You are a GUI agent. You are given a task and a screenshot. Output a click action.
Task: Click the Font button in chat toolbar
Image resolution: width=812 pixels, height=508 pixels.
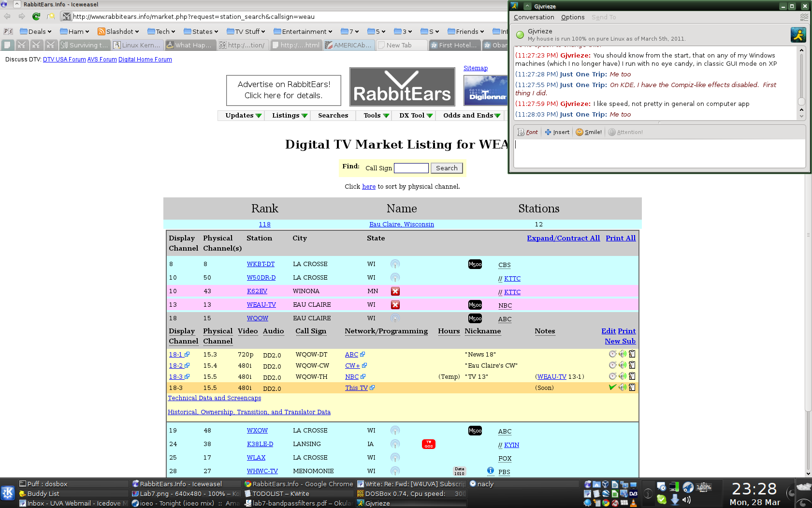[528, 132]
